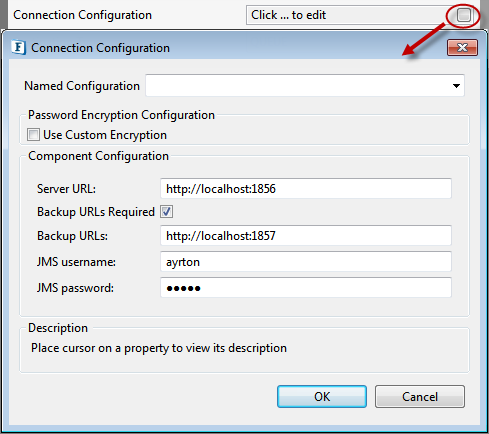489x434 pixels.
Task: Click the Connection Configuration property label
Action: (82, 15)
